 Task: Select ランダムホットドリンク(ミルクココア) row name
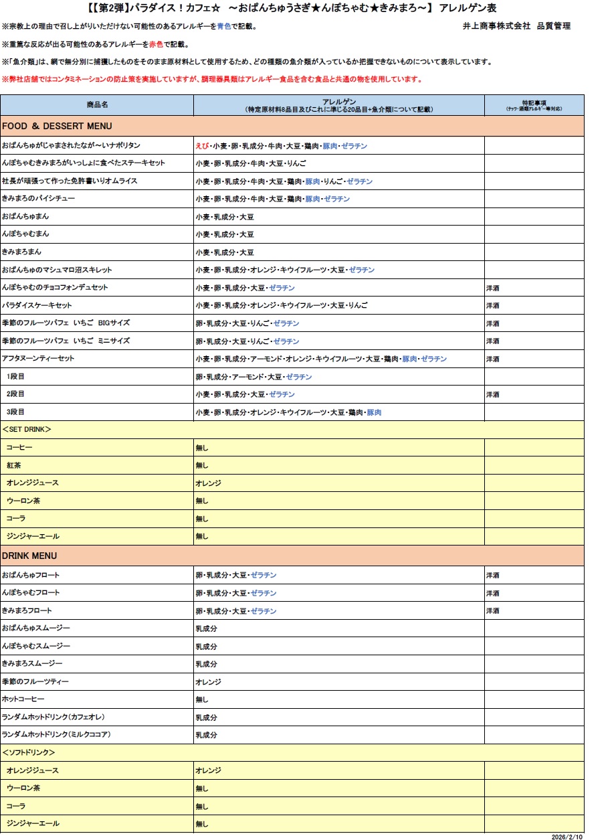tap(56, 735)
